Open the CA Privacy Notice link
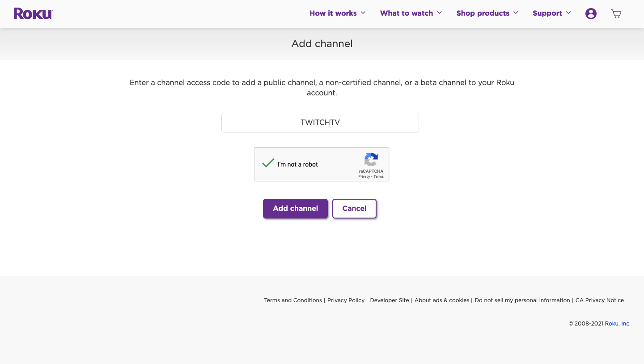 point(599,300)
